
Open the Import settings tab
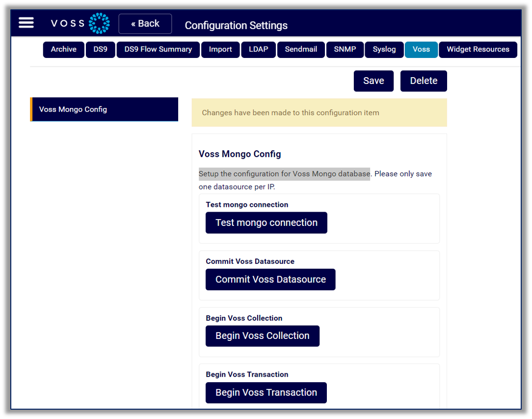coord(220,49)
